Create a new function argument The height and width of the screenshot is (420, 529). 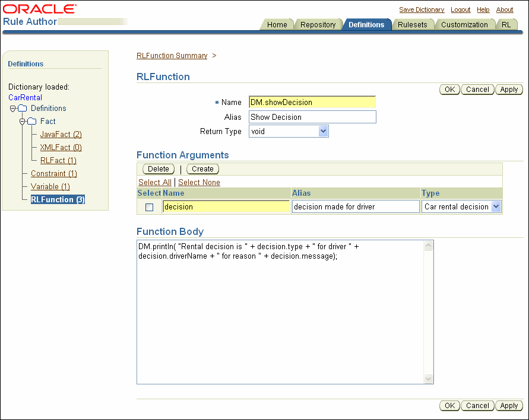pos(202,168)
